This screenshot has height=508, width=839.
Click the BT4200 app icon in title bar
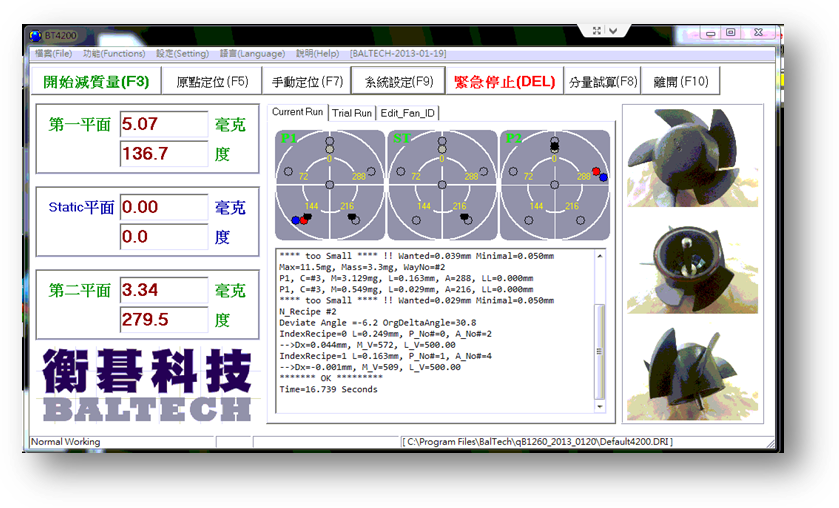[x=37, y=36]
